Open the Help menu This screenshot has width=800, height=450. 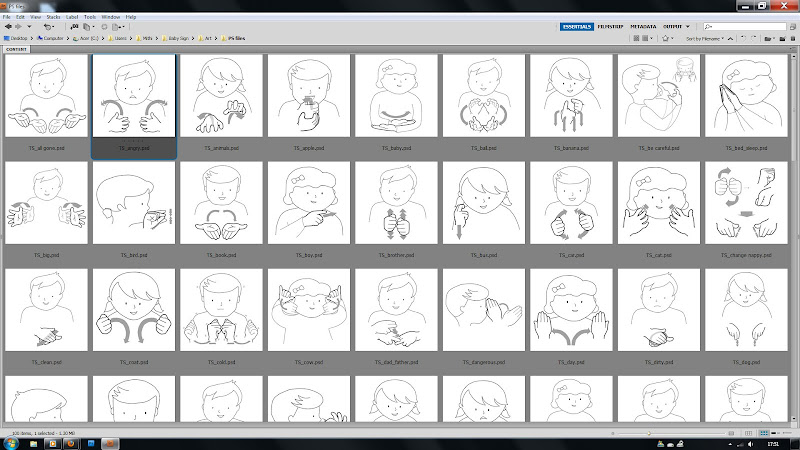click(x=131, y=17)
